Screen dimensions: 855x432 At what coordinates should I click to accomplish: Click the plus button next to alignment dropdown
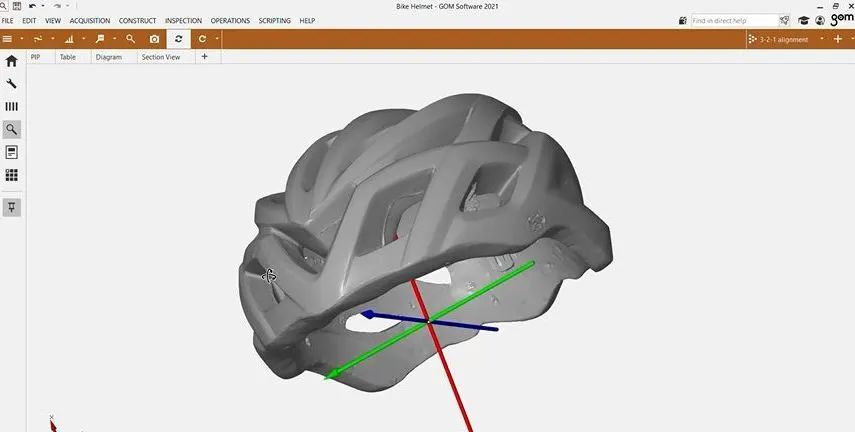(x=837, y=39)
